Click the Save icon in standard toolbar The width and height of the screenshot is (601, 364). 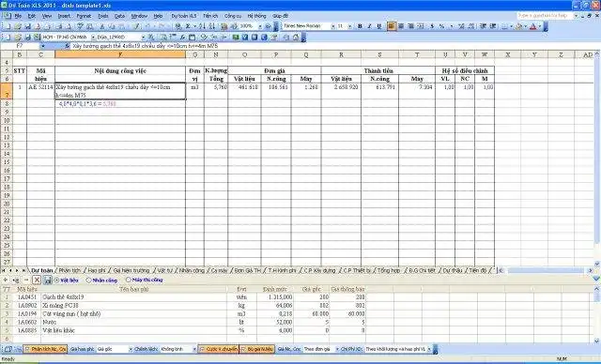27,26
